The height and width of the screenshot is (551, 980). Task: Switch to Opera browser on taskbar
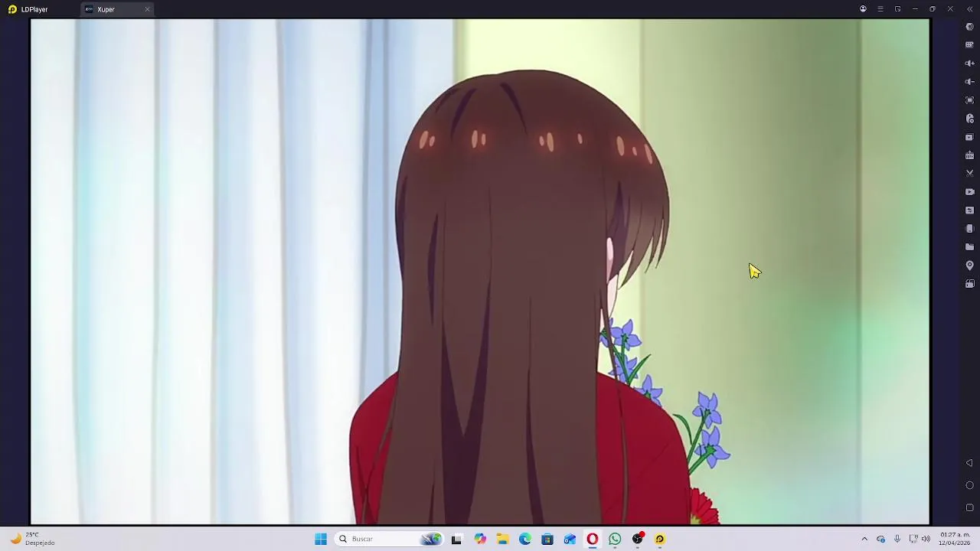tap(593, 539)
